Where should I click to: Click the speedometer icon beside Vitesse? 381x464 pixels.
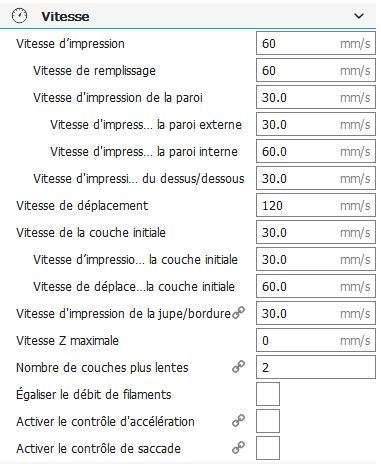(x=19, y=16)
